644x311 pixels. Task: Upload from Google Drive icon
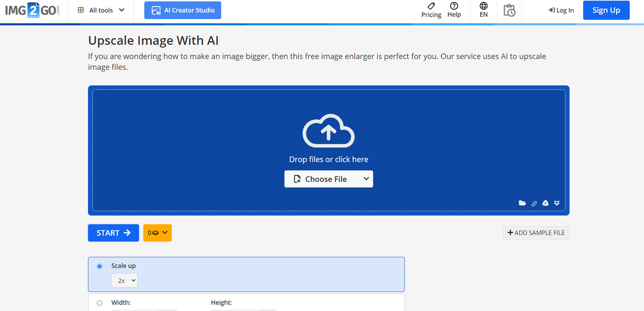545,203
